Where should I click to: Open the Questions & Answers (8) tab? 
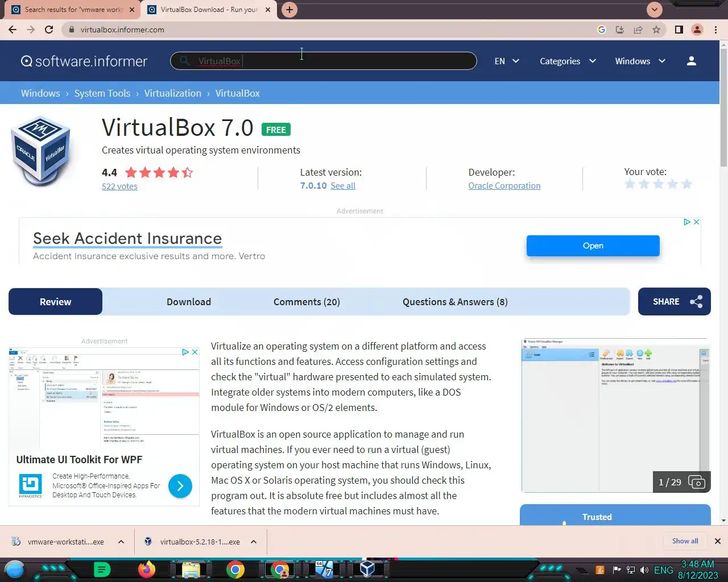[455, 302]
